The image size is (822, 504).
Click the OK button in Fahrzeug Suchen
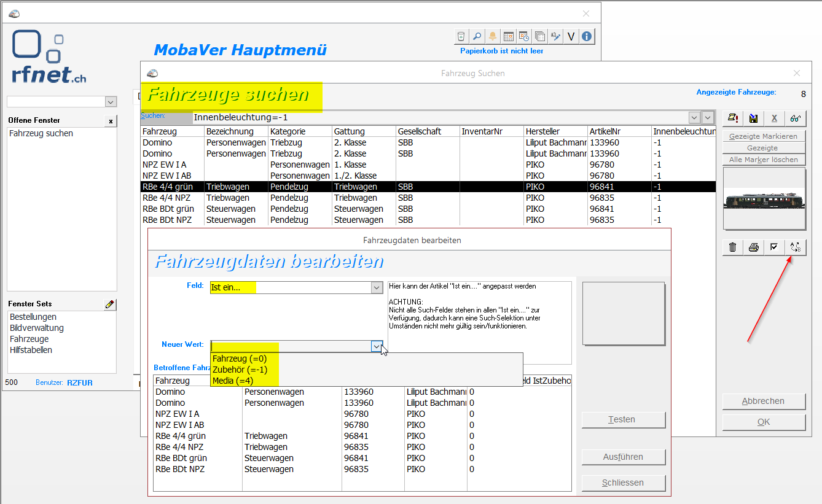[x=763, y=422]
